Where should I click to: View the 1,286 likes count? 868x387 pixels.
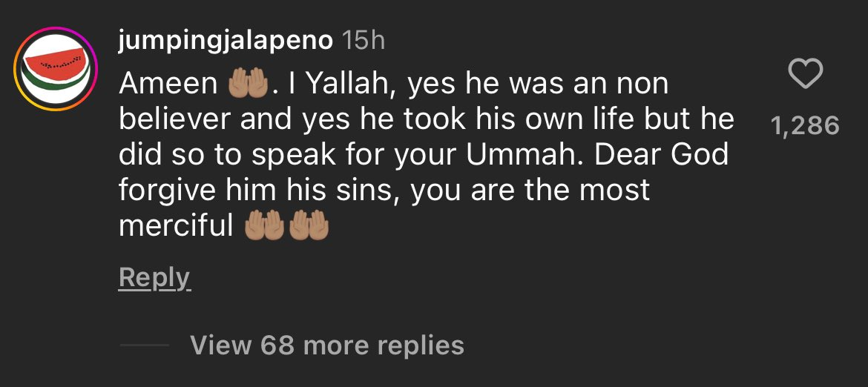click(805, 126)
